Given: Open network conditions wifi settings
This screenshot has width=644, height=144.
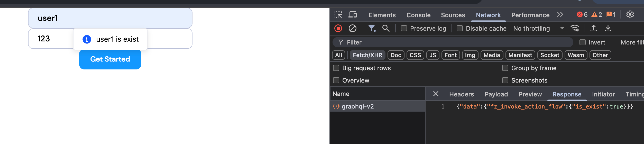Looking at the screenshot, I should tap(575, 28).
